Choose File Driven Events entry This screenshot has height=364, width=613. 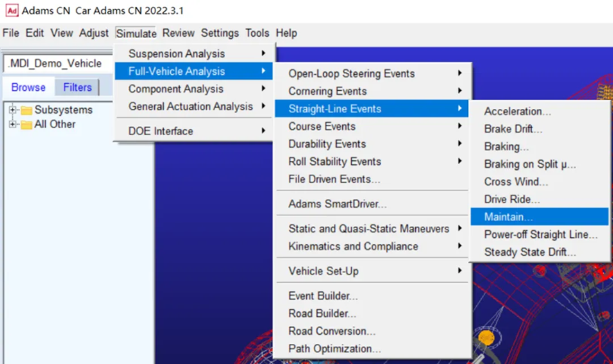372,179
